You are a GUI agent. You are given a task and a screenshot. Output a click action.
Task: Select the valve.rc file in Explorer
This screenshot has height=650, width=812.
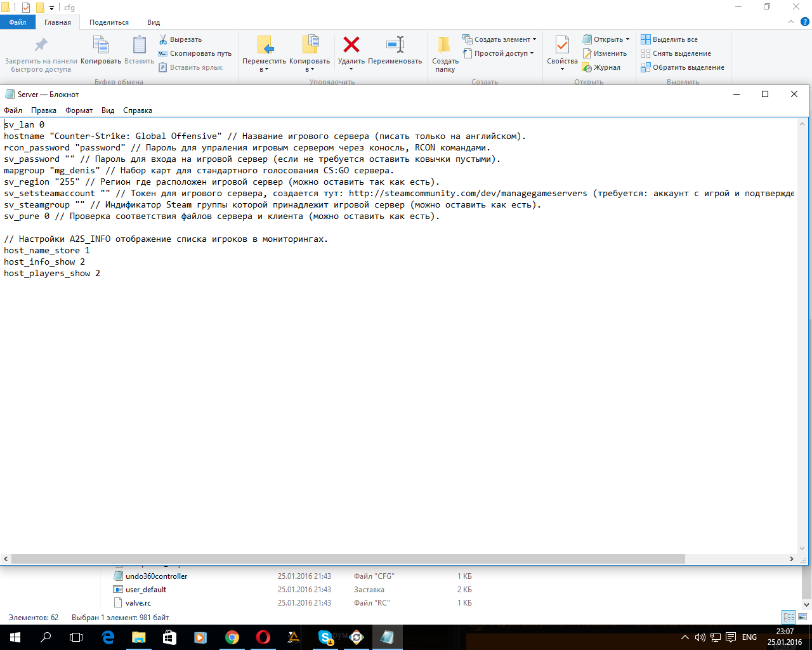[x=138, y=603]
